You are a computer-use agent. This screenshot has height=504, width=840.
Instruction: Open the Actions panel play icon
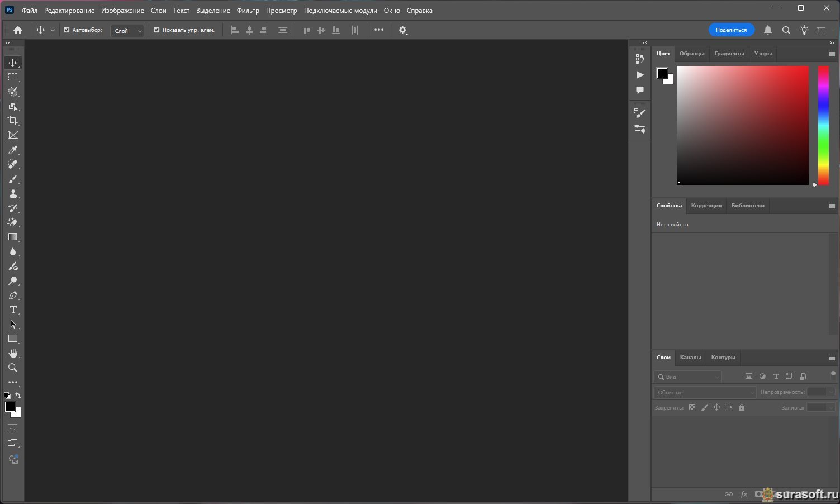(640, 75)
